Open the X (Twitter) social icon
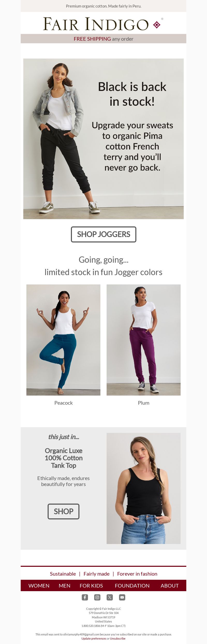 [x=110, y=597]
